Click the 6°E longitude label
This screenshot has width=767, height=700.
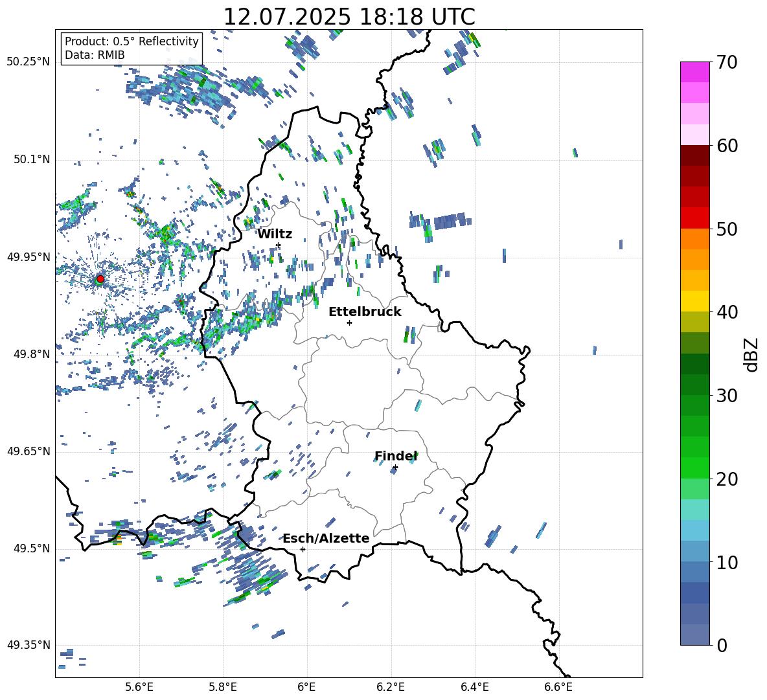pos(306,687)
